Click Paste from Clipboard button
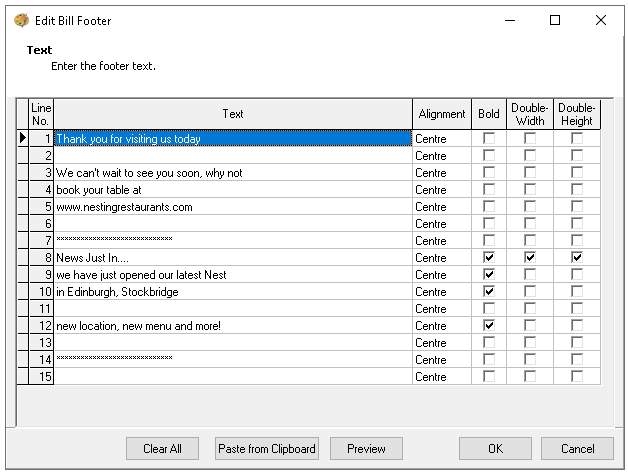The image size is (628, 472). 266,449
